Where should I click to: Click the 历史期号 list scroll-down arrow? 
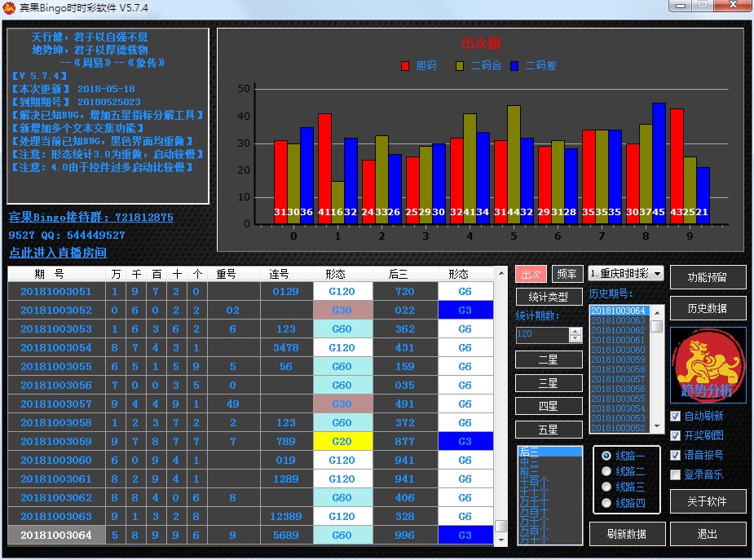(656, 427)
